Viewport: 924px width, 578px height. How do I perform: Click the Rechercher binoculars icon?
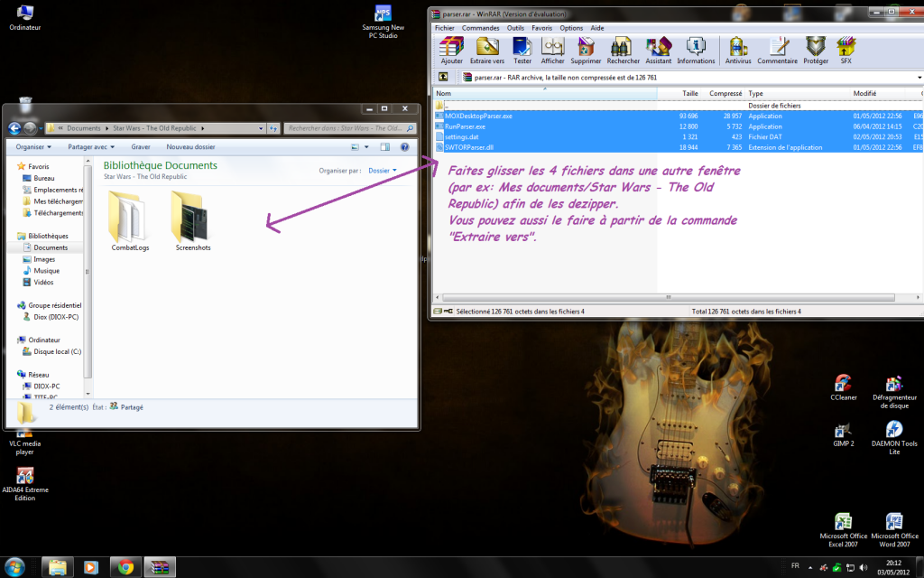(x=623, y=51)
